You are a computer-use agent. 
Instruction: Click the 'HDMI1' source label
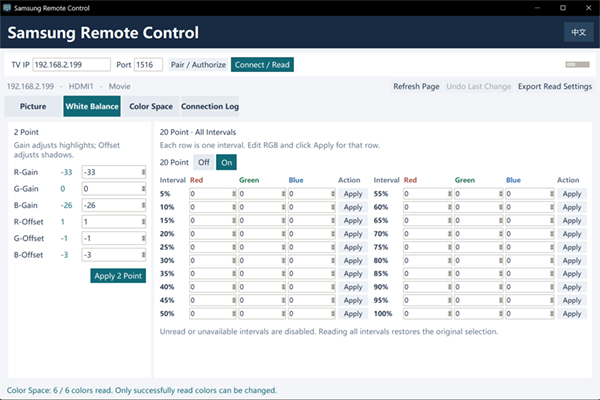point(81,87)
